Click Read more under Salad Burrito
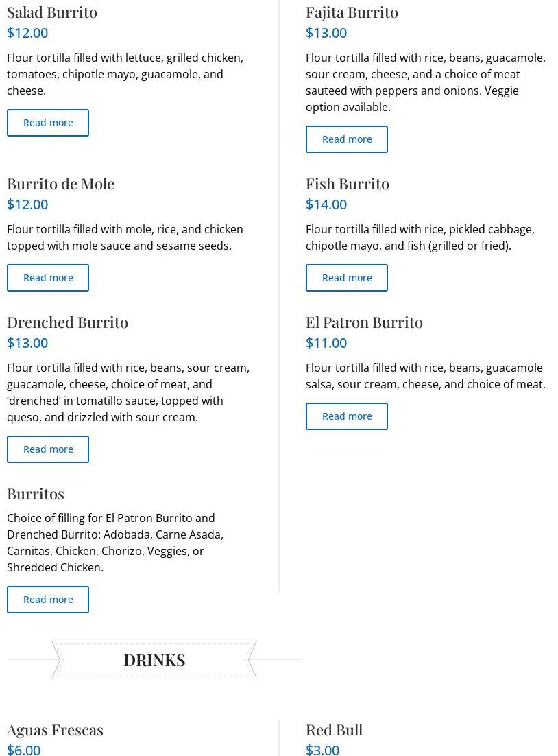Screen dimensions: 558x756 (48, 123)
